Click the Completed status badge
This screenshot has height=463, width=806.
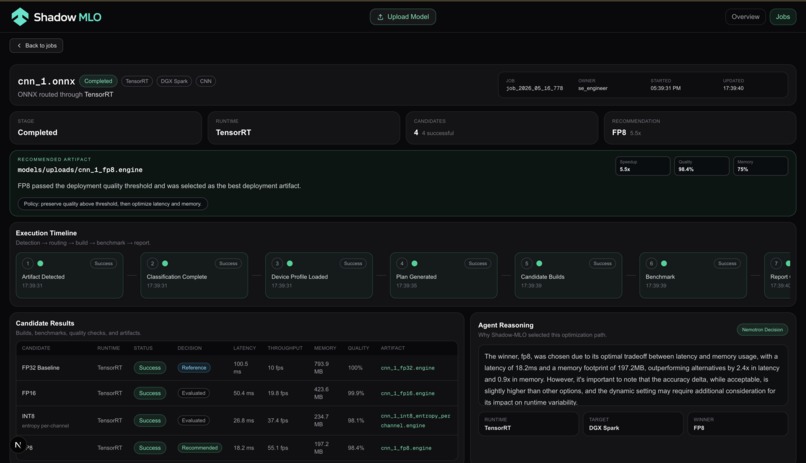(98, 81)
